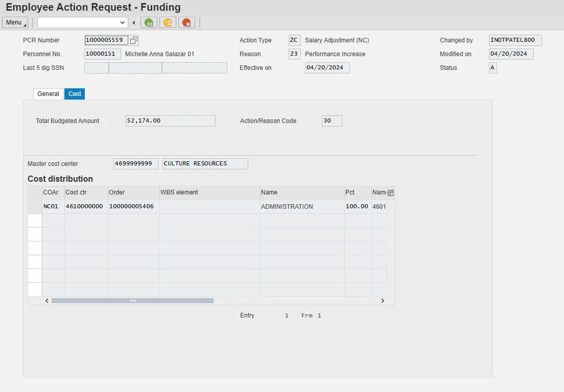Select the Cost tab
Viewport: 564px width, 392px height.
pos(75,94)
